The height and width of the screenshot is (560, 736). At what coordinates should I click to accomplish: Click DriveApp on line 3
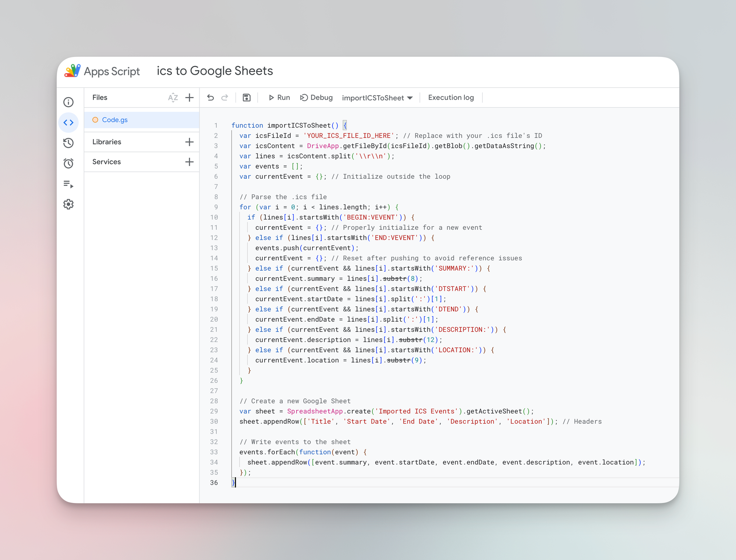click(x=323, y=146)
